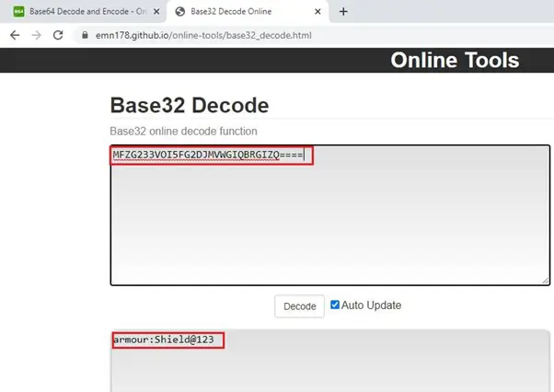This screenshot has height=392, width=554.
Task: Select the Base32 Decode Online tab
Action: (x=244, y=12)
